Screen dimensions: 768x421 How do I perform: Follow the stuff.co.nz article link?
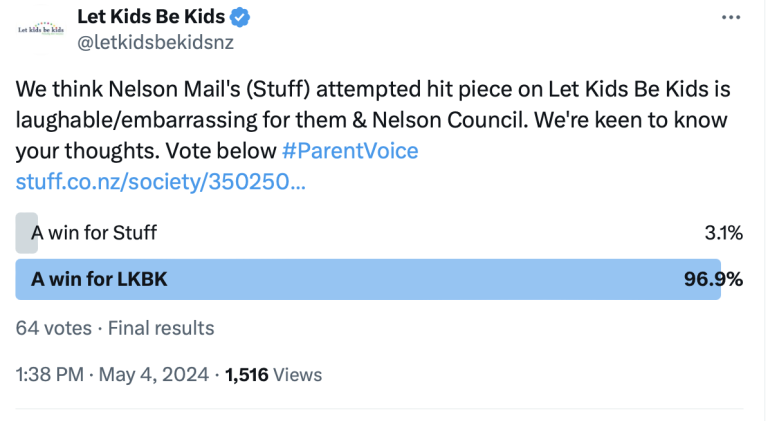(x=161, y=182)
